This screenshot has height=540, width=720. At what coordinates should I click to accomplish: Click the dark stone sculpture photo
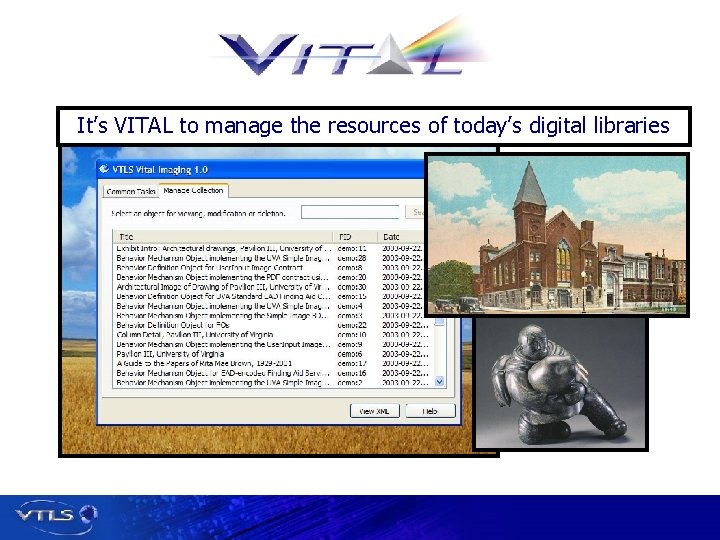[x=561, y=383]
